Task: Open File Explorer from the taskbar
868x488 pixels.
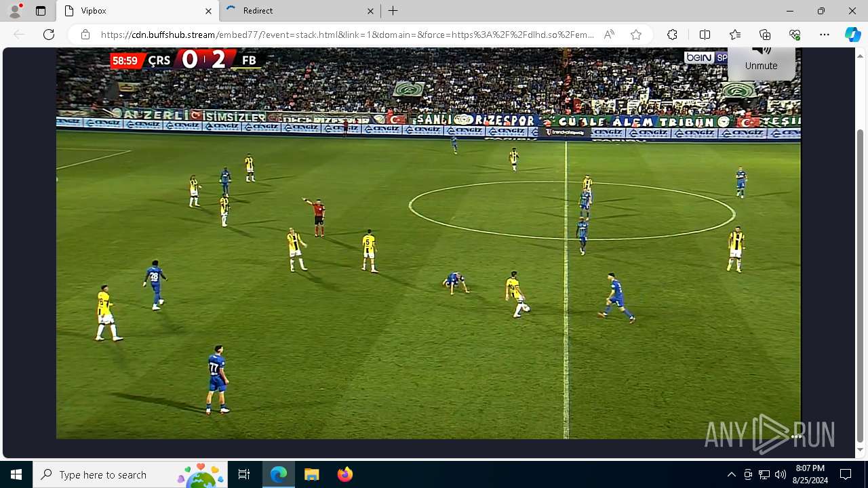Action: [x=311, y=474]
